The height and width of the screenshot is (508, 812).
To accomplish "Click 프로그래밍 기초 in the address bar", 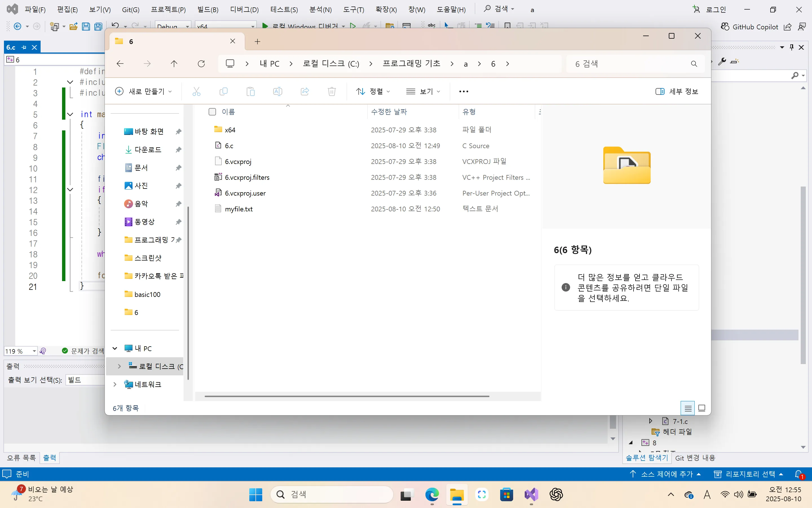I will point(411,64).
